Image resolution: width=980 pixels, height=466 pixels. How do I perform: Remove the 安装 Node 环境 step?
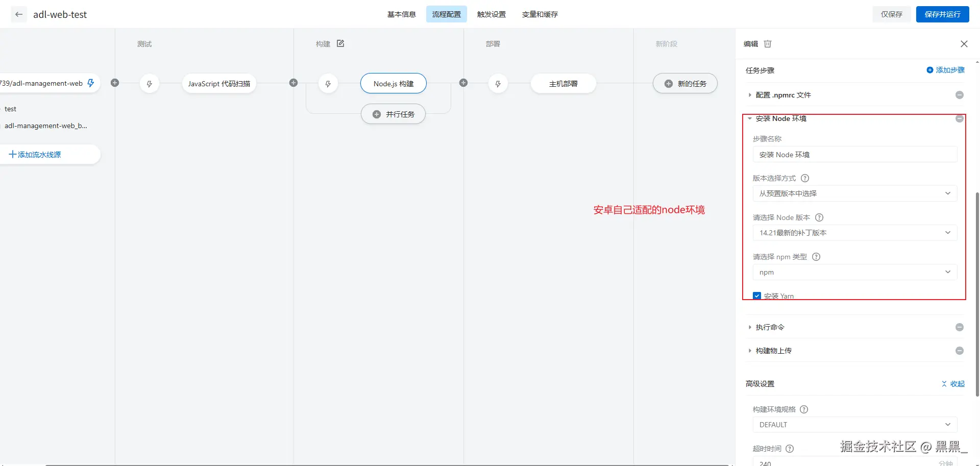coord(960,118)
